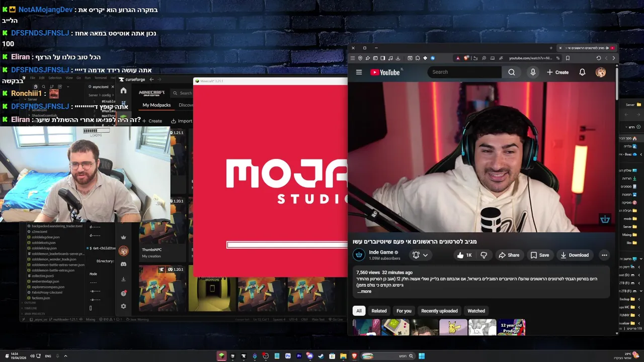Reload the page in the browser

[x=599, y=58]
